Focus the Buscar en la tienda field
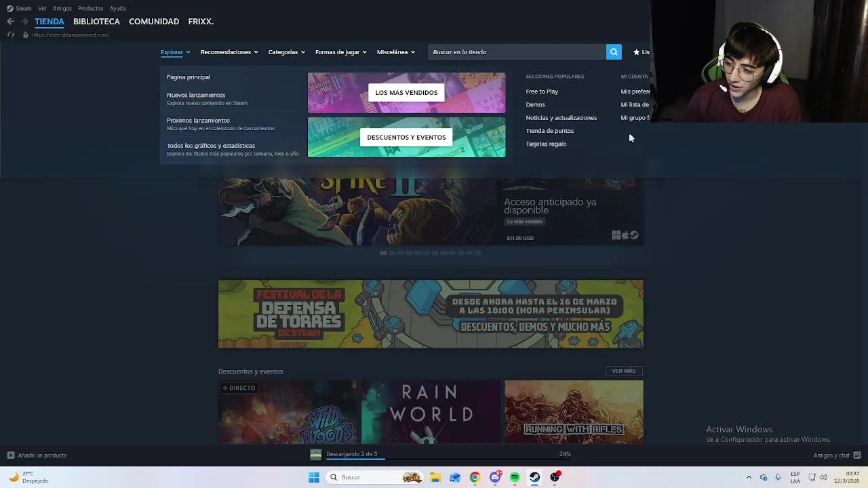 coord(517,52)
